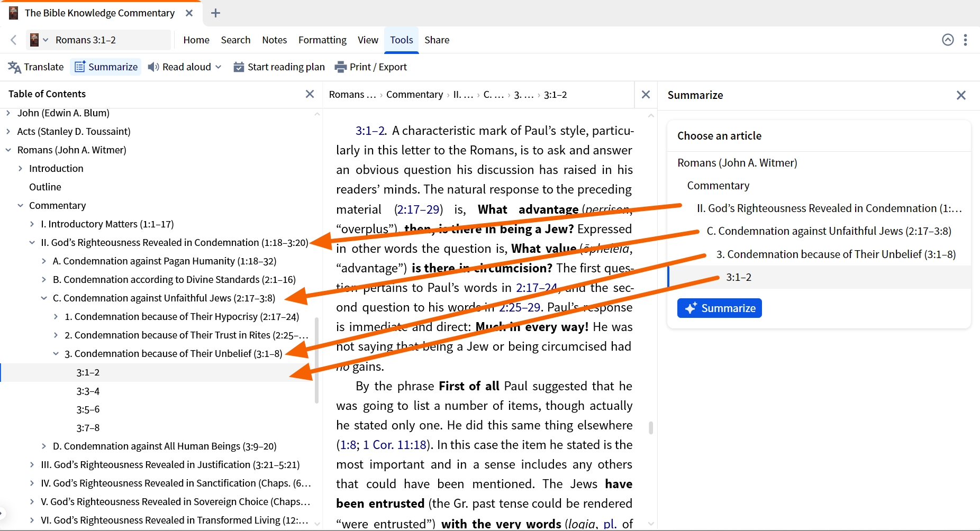Viewport: 980px width, 531px height.
Task: Close the breadcrumb locator bar
Action: [646, 95]
